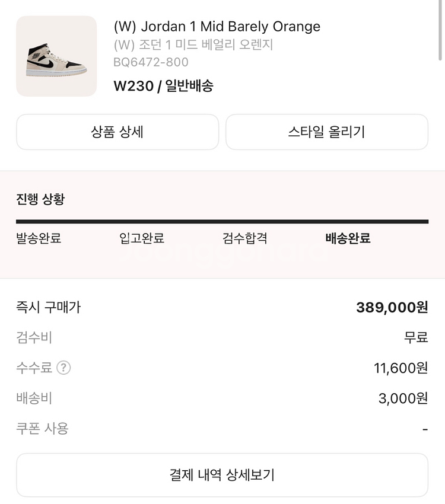Choose the 배송완료 progress step
Screen dimensions: 445x504
tap(348, 238)
